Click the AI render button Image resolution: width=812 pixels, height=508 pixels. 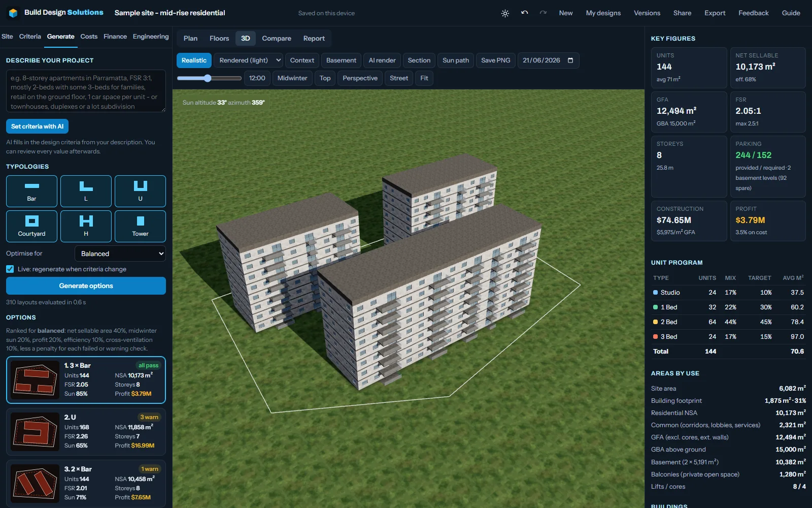[382, 60]
